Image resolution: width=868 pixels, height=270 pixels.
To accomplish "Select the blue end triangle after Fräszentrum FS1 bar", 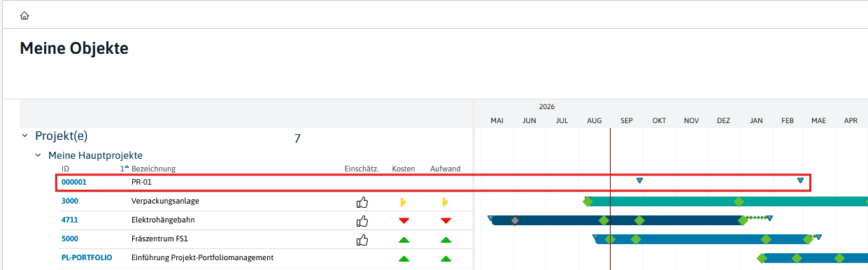I will pyautogui.click(x=818, y=237).
